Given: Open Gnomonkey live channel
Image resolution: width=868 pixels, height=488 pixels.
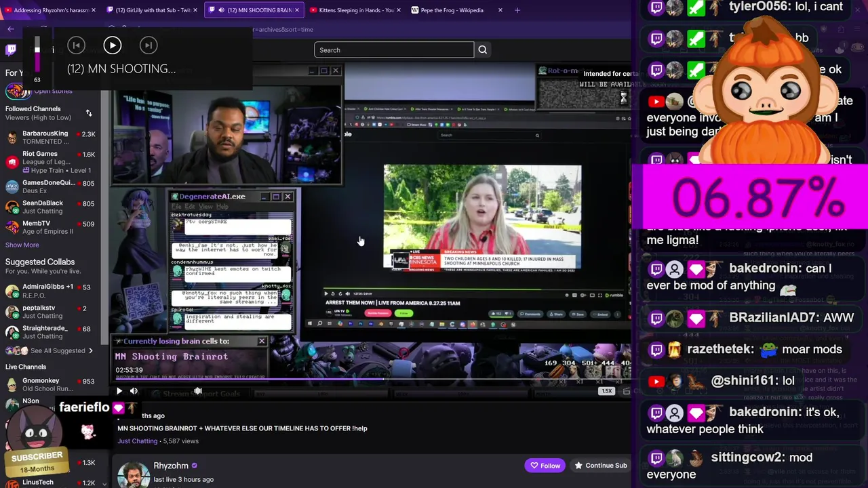Looking at the screenshot, I should coord(50,384).
